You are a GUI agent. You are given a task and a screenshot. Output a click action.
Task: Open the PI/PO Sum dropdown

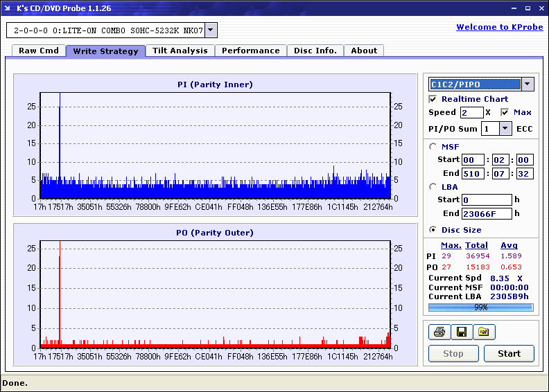(505, 129)
